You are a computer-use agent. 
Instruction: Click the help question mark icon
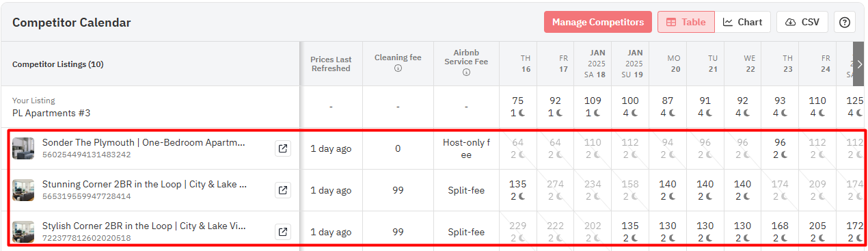(845, 22)
